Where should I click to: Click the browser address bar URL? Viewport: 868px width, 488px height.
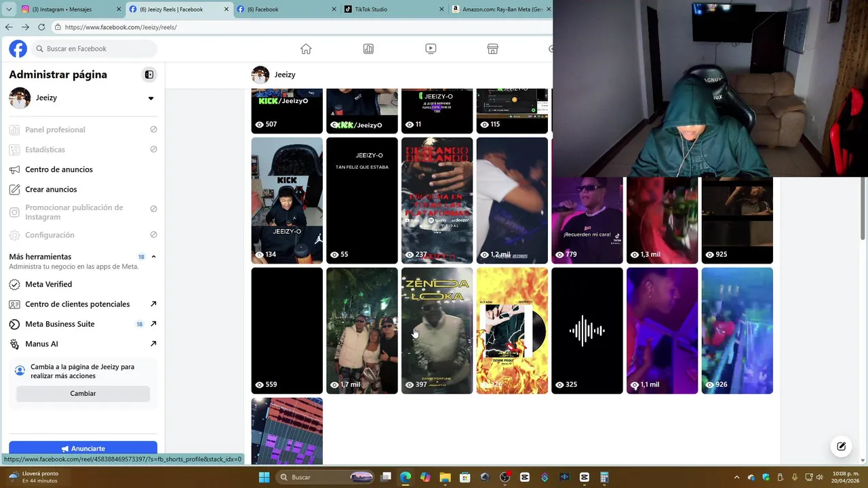pyautogui.click(x=121, y=27)
